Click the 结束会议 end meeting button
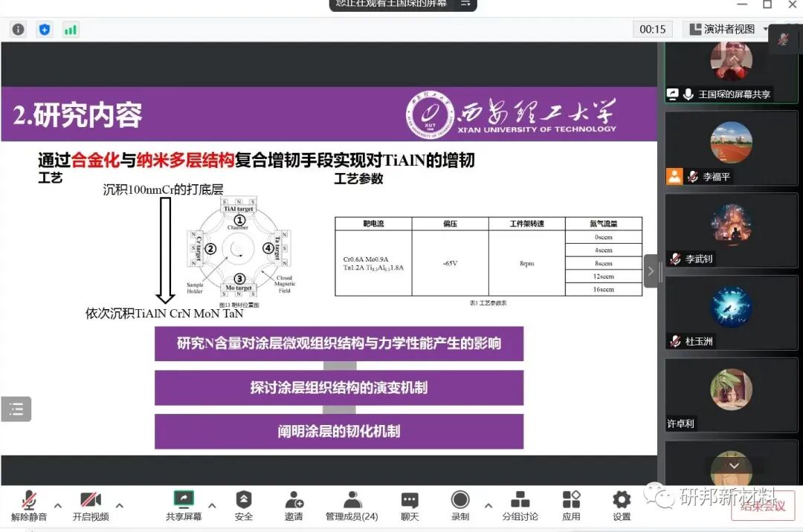Viewport: 803px width, 532px height. 763,506
